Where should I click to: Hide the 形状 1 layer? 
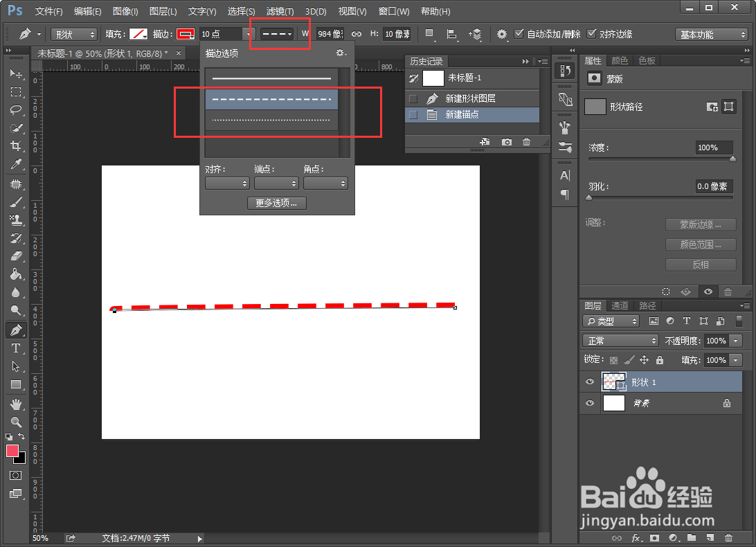pyautogui.click(x=590, y=382)
